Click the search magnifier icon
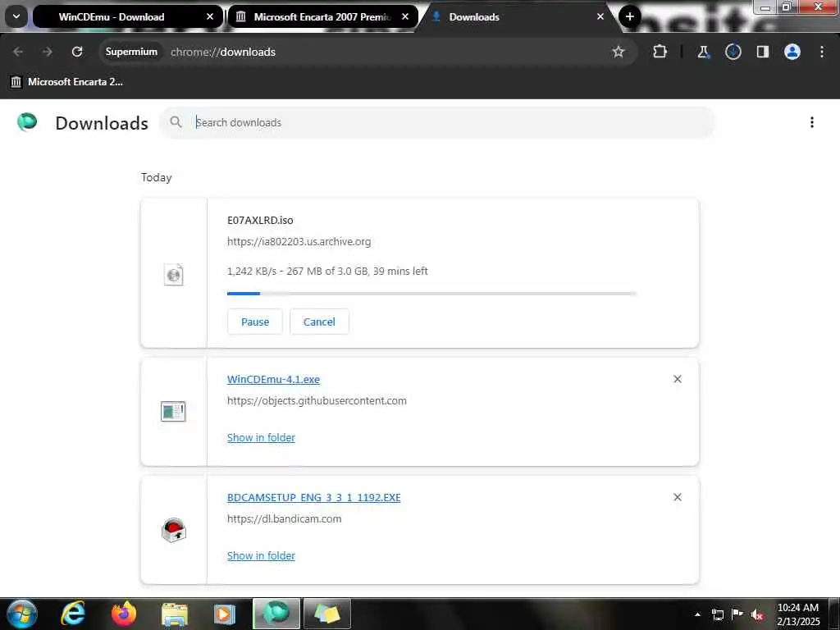 pos(176,122)
